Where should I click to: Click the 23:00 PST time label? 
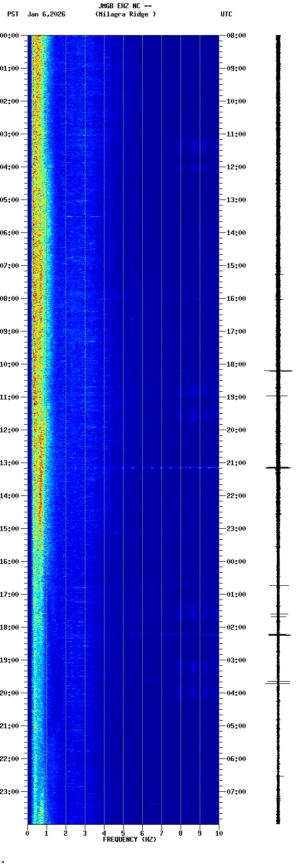tap(9, 792)
